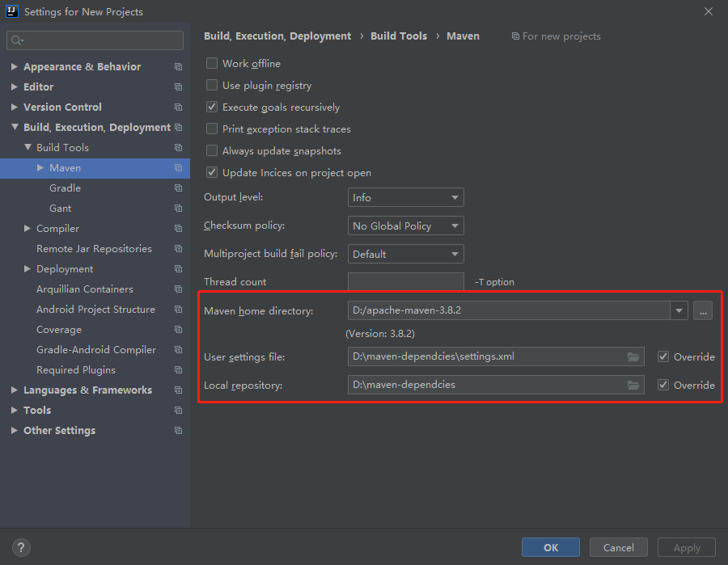Enable Print exception stack traces
This screenshot has height=565, width=728.
(x=212, y=129)
